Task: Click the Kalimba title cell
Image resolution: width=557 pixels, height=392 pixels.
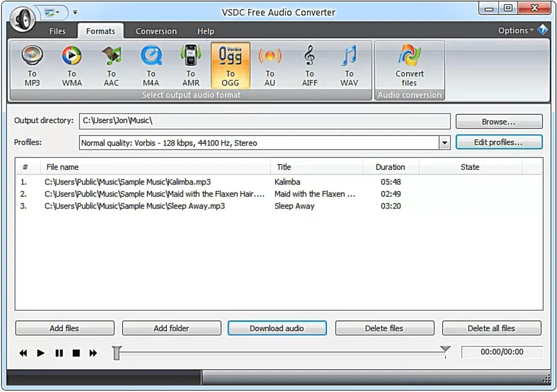Action: [x=287, y=182]
